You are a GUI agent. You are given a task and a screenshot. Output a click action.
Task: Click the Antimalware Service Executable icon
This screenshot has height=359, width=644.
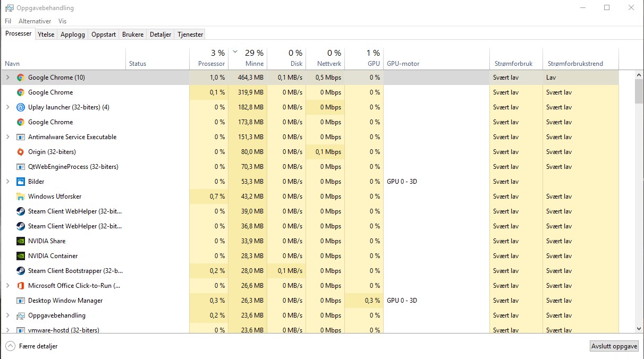(x=20, y=137)
